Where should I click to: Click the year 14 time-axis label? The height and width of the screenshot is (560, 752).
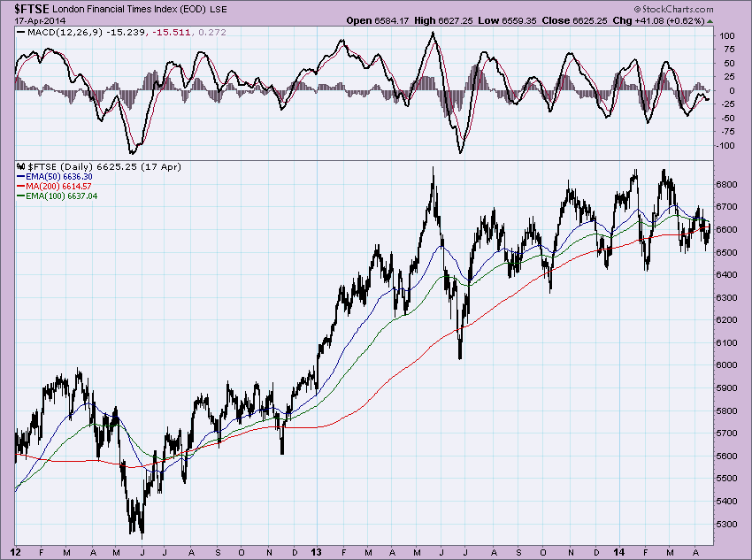pos(619,552)
